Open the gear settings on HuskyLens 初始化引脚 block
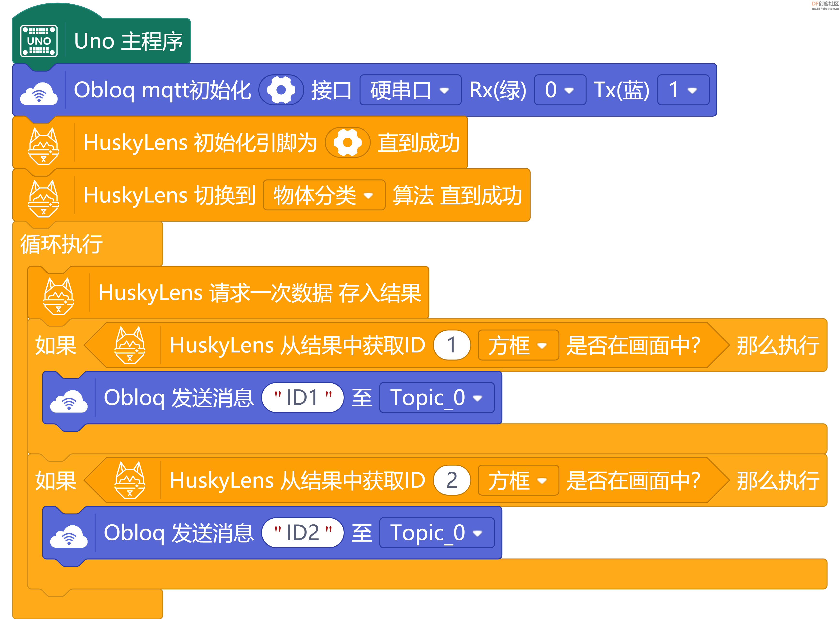 click(347, 142)
